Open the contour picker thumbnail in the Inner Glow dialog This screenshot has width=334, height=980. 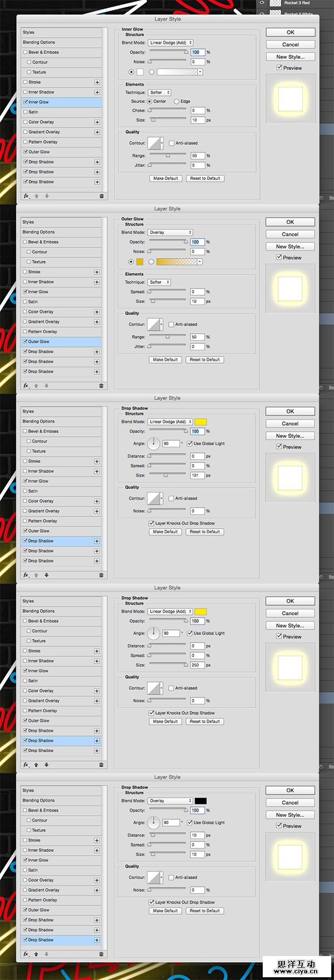(154, 143)
